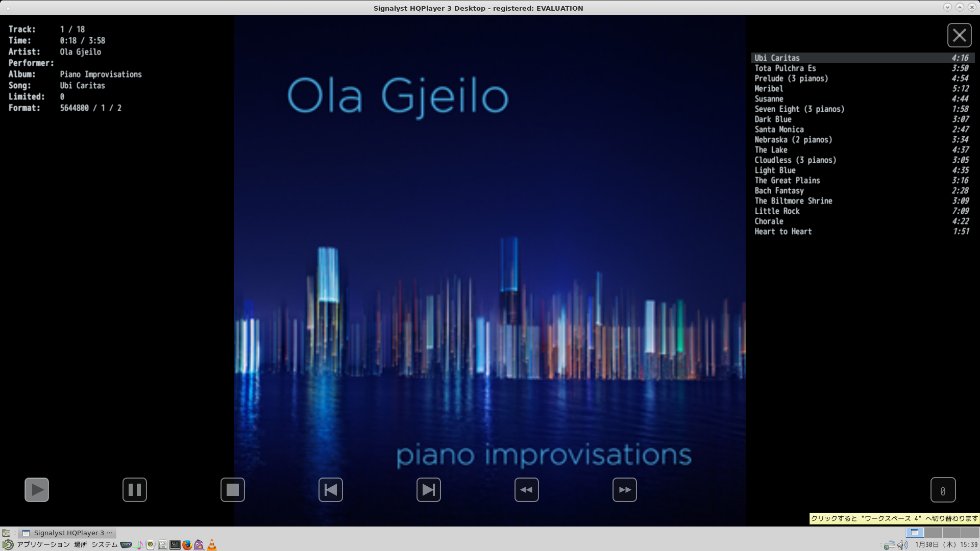The width and height of the screenshot is (980, 551).
Task: Select Santa Monica track
Action: pos(863,129)
